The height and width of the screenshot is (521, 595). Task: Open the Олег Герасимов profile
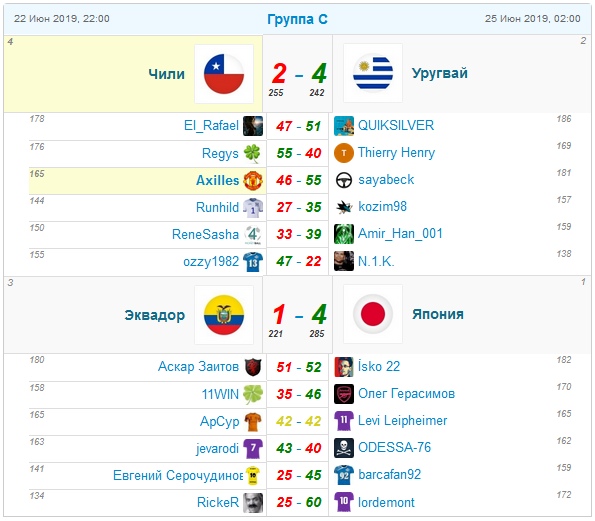coord(406,394)
